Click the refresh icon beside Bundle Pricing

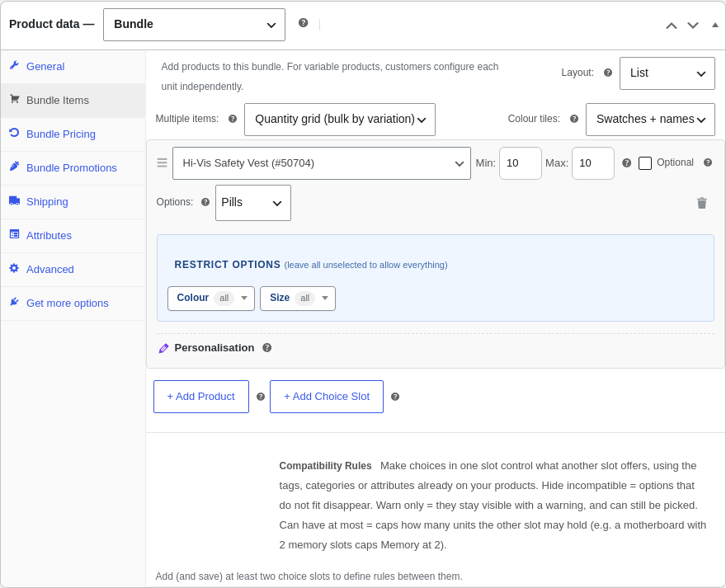14,133
